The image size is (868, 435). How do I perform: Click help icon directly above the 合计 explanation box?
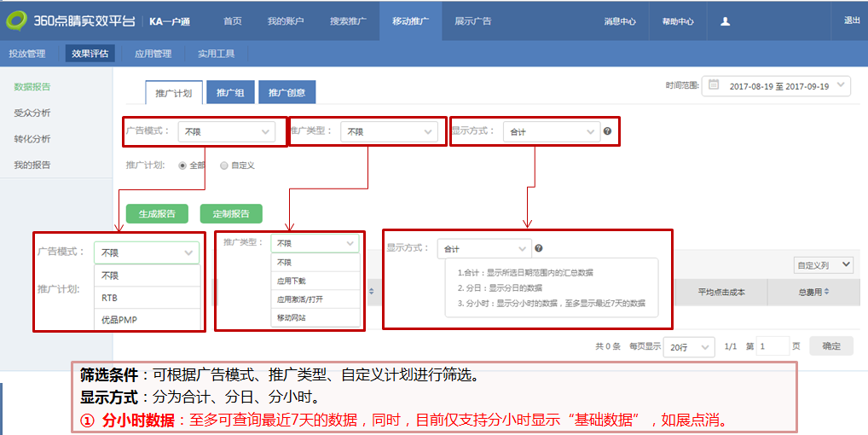[x=539, y=248]
